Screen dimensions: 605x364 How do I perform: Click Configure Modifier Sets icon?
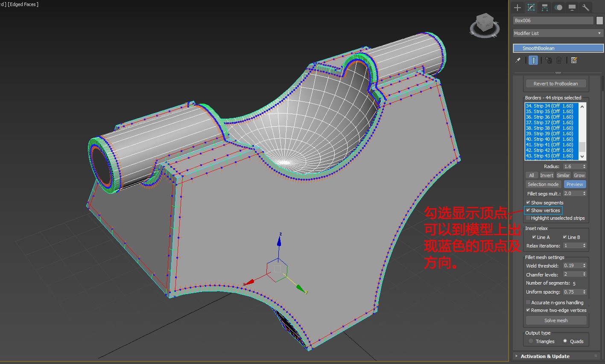574,61
